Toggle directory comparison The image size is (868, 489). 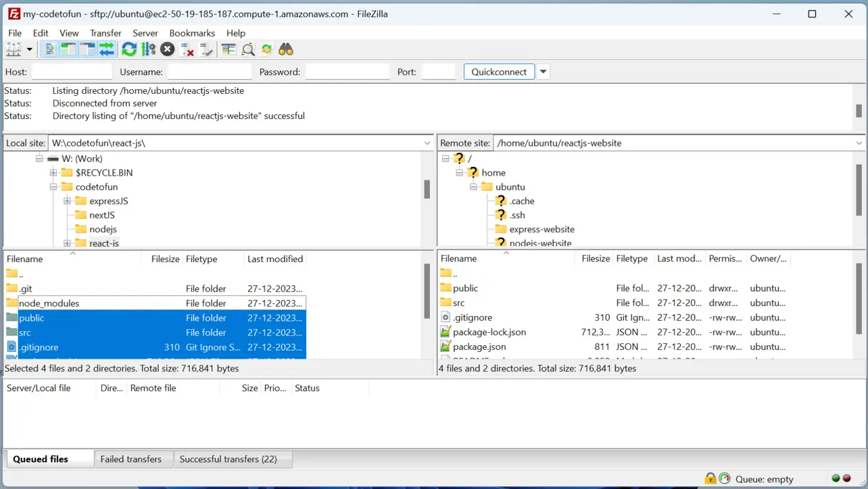(248, 49)
